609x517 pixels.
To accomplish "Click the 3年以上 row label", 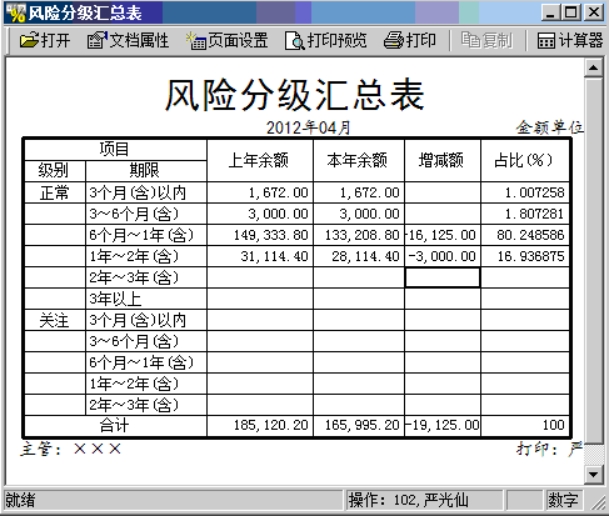I will pyautogui.click(x=115, y=299).
